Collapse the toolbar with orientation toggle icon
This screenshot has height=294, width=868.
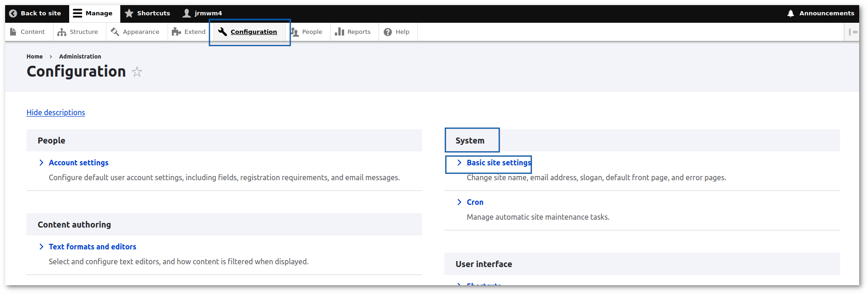click(x=853, y=32)
